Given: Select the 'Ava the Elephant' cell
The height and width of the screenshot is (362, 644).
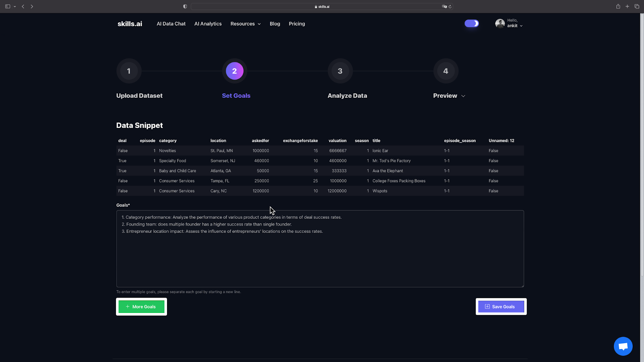Looking at the screenshot, I should [x=388, y=171].
